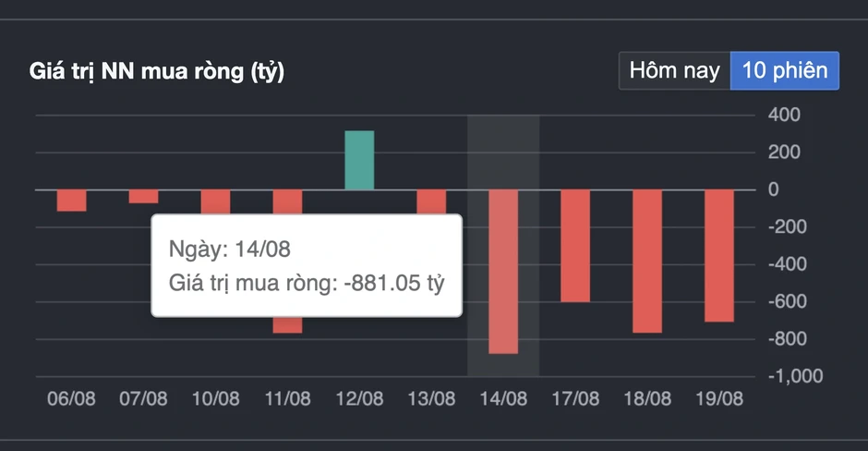This screenshot has height=451, width=868.
Task: Click the red bar for 18/08
Action: point(647,262)
